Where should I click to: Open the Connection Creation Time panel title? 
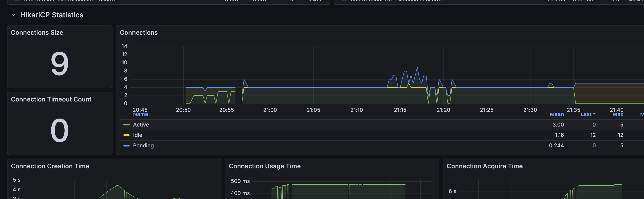(50, 166)
